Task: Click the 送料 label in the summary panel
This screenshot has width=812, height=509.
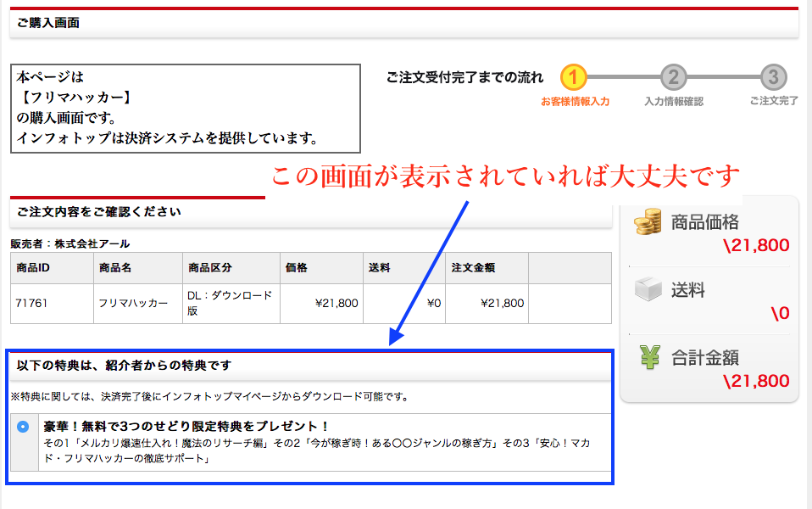Action: (688, 290)
